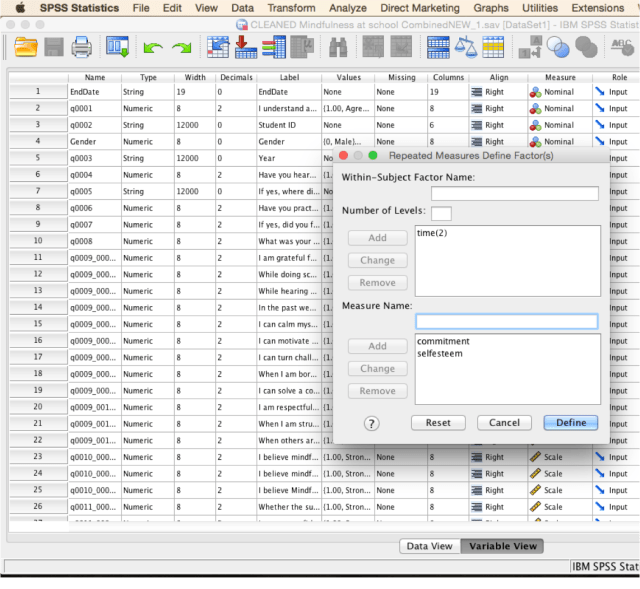Image resolution: width=640 pixels, height=589 pixels.
Task: Click Weight Cases scales icon
Action: [x=466, y=47]
